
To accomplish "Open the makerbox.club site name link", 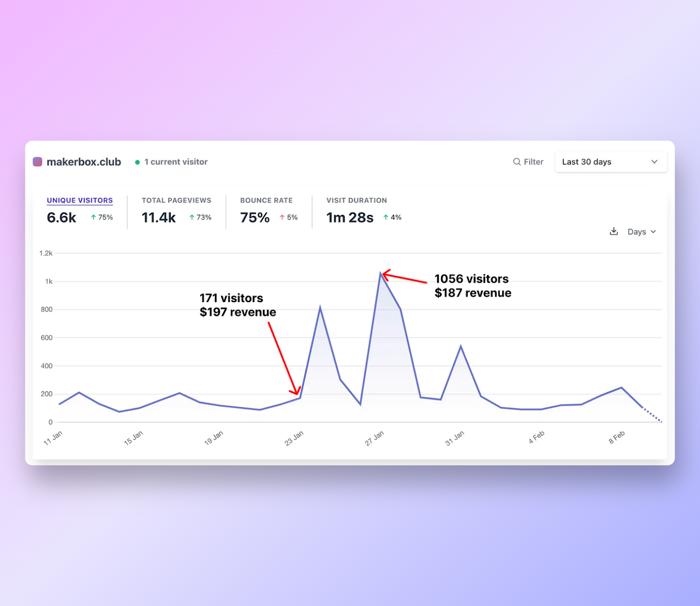I will (84, 162).
